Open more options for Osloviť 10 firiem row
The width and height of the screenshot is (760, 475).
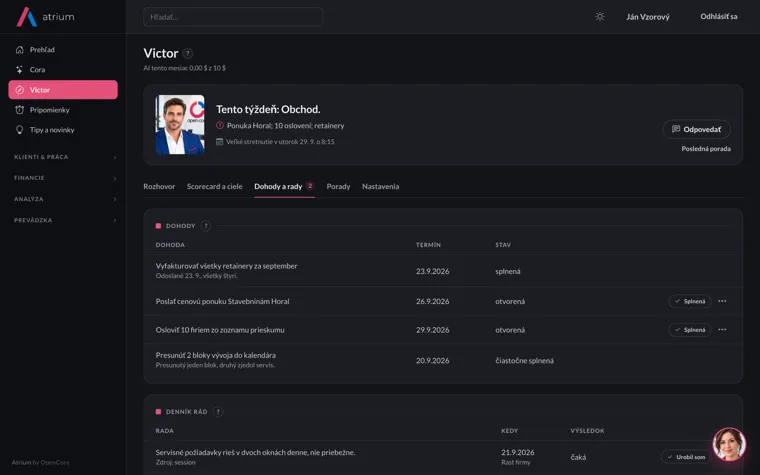(722, 330)
